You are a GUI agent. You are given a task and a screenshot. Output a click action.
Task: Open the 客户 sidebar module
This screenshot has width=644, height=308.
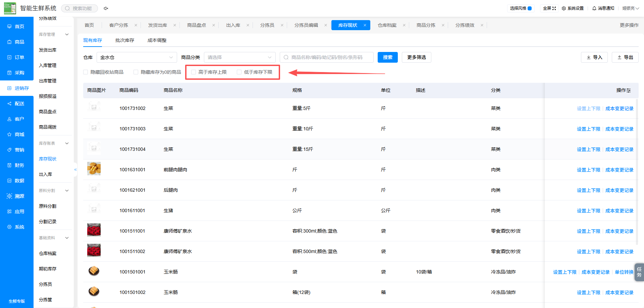[16, 119]
